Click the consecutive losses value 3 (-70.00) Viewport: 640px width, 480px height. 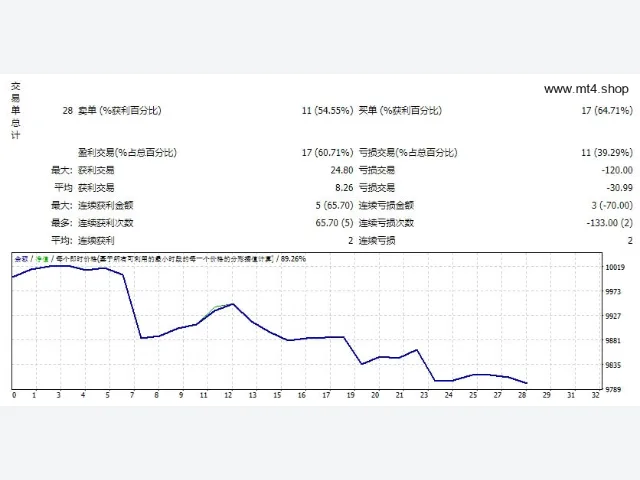tap(612, 205)
